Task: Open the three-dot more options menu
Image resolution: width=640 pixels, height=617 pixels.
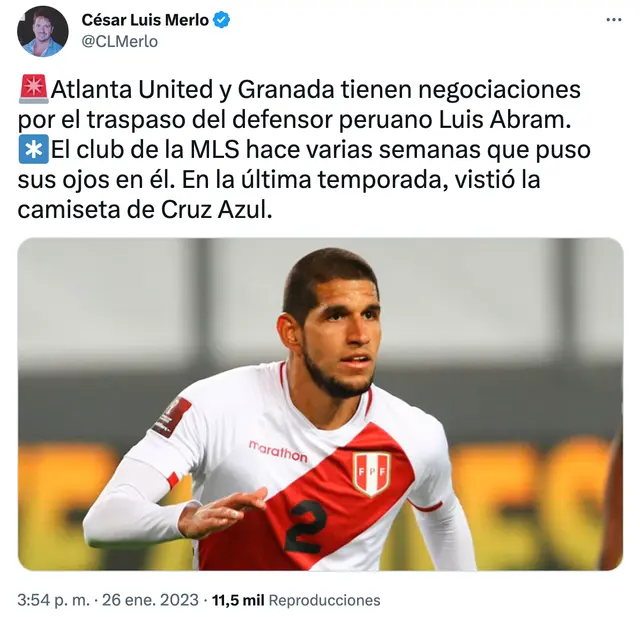Action: click(613, 20)
